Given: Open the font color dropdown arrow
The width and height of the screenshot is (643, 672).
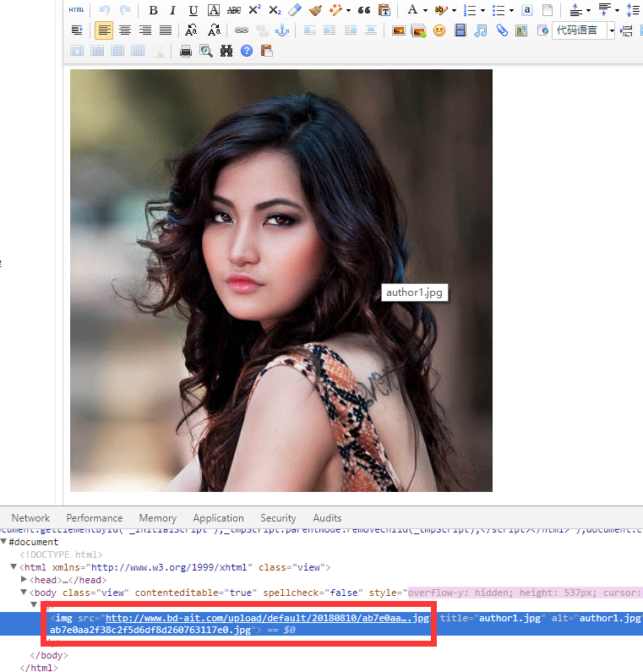Looking at the screenshot, I should [x=425, y=10].
